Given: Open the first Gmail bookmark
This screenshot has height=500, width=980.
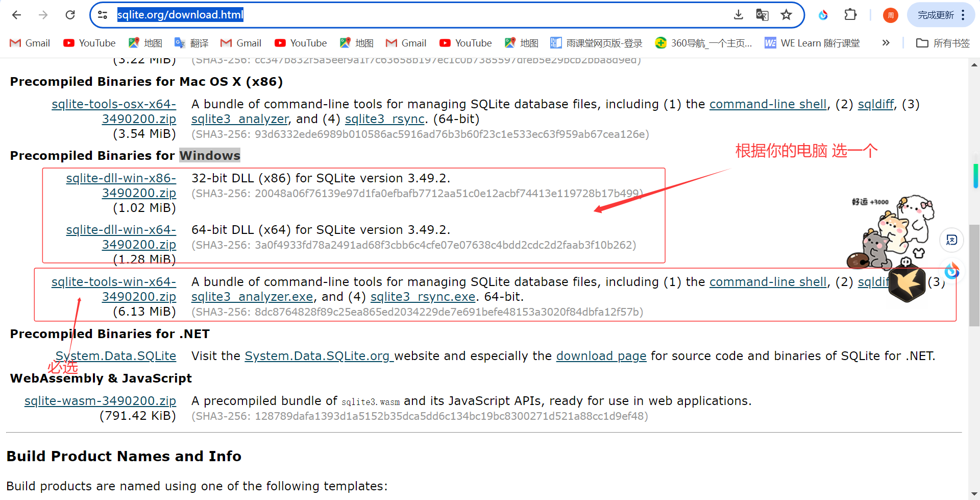Looking at the screenshot, I should tap(29, 43).
